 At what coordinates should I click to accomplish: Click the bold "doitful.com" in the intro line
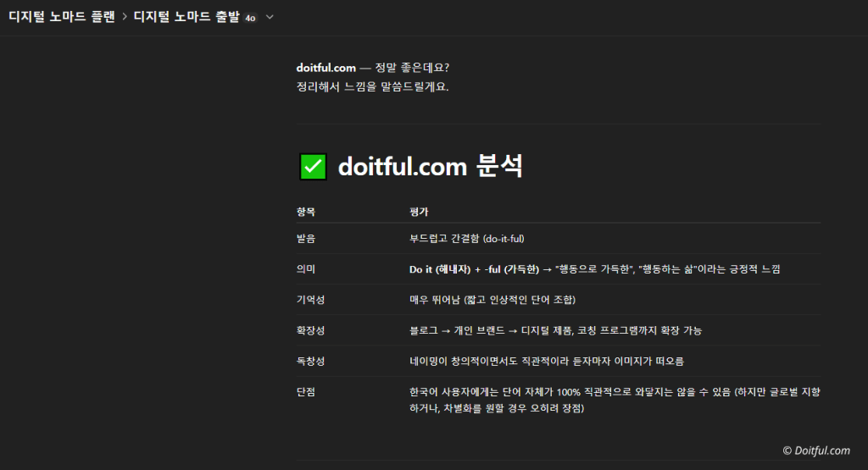[326, 68]
